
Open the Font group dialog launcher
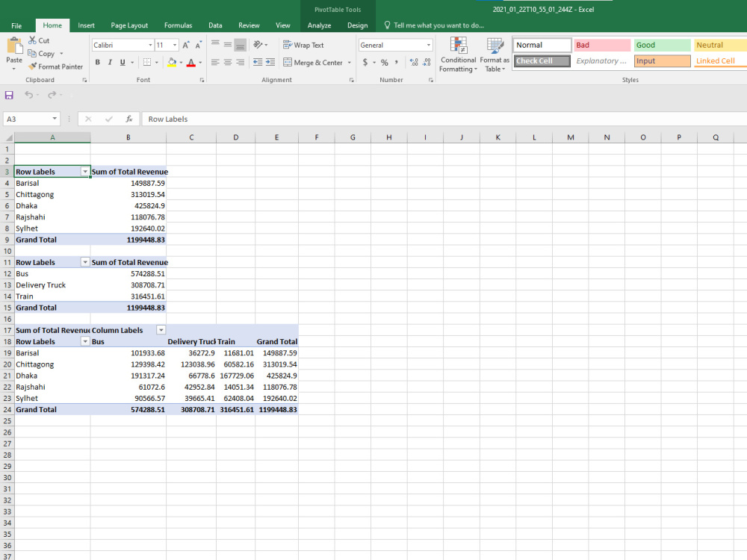(x=202, y=81)
